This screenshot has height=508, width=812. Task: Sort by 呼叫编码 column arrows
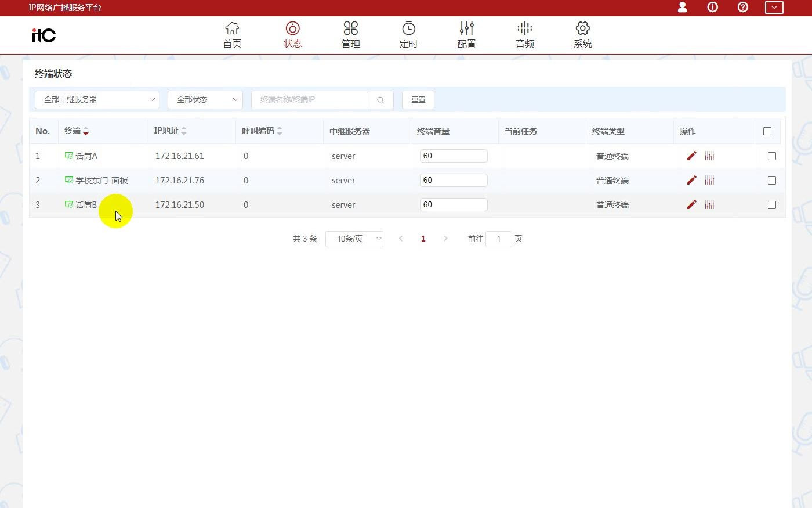click(280, 131)
